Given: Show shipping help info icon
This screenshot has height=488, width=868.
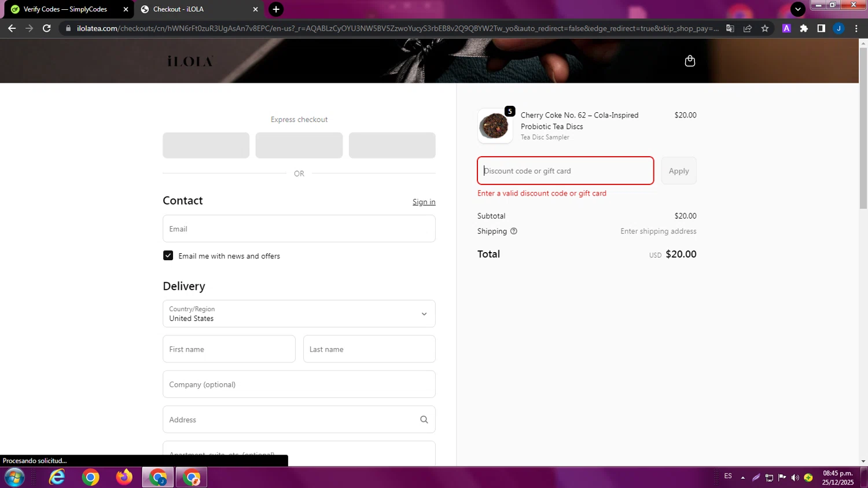Looking at the screenshot, I should [514, 231].
